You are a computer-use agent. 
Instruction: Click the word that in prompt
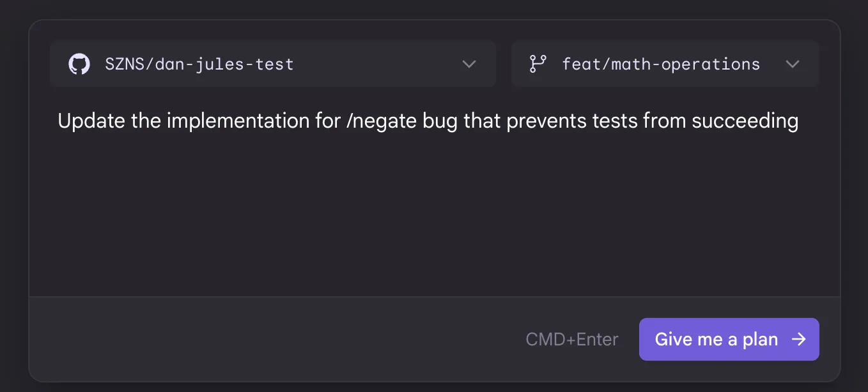point(482,121)
